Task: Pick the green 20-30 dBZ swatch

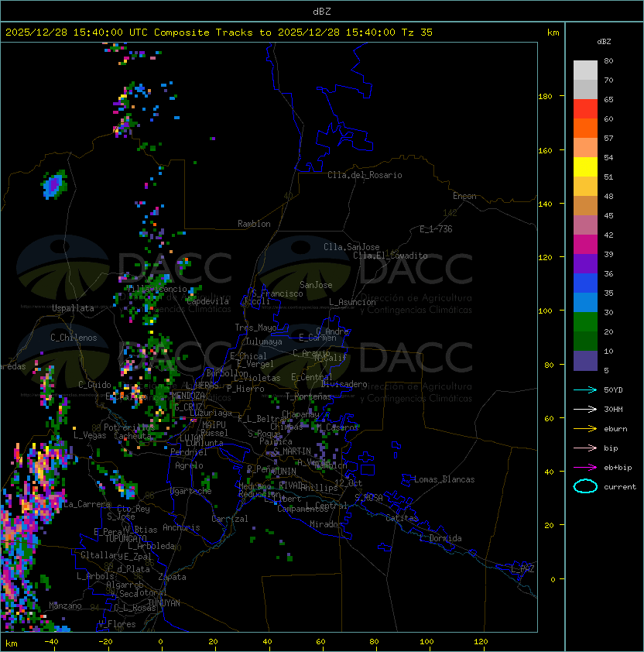Action: point(585,322)
